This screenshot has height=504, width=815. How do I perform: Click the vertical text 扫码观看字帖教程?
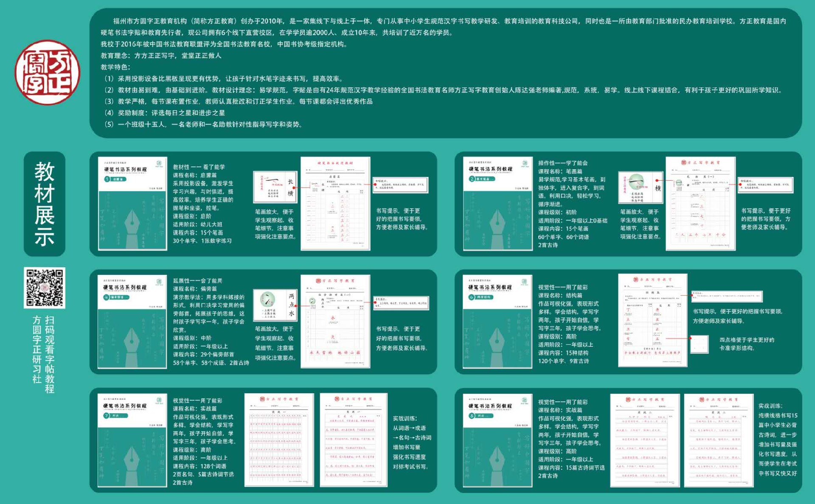50,354
